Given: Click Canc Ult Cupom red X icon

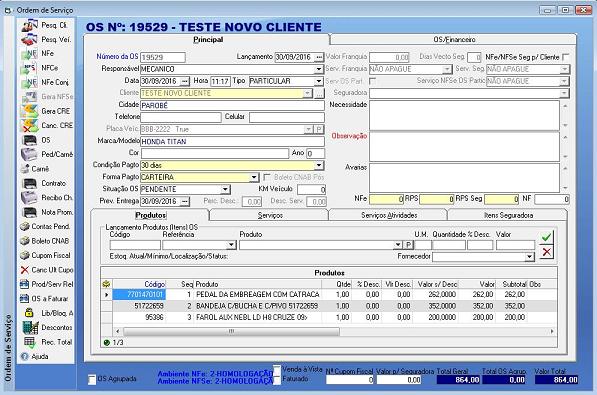Looking at the screenshot, I should point(25,270).
